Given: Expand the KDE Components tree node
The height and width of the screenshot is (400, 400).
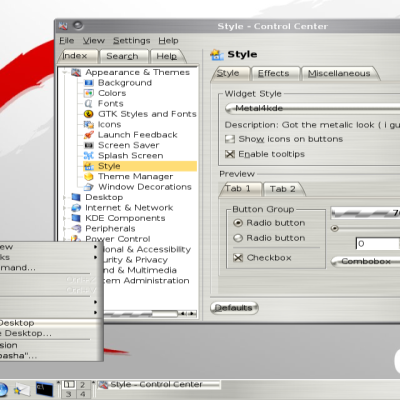Looking at the screenshot, I should click(64, 218).
